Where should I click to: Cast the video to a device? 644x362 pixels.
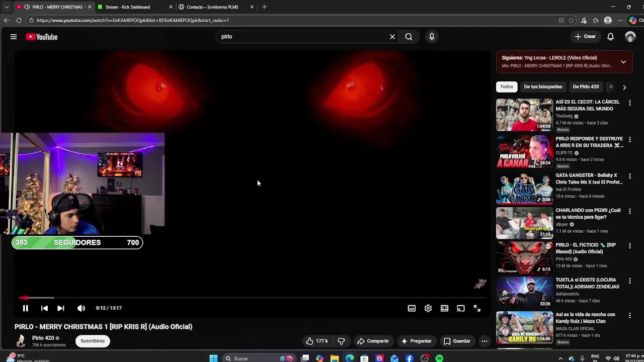pyautogui.click(x=461, y=308)
